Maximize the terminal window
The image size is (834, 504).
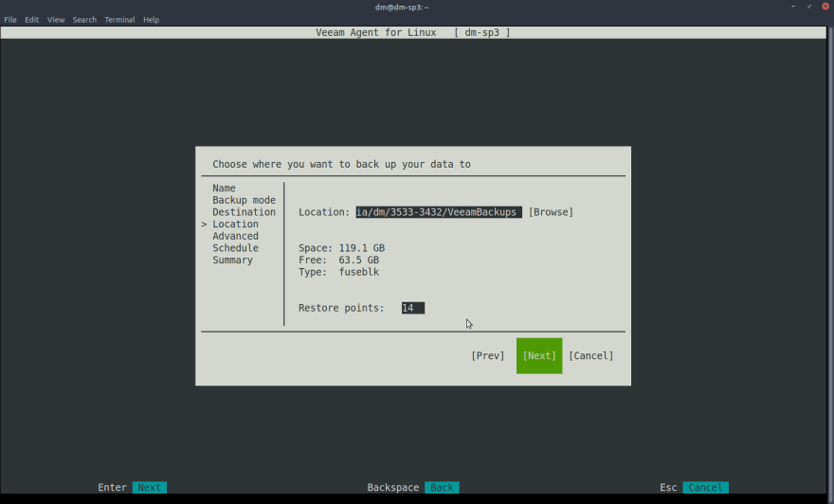pos(809,7)
